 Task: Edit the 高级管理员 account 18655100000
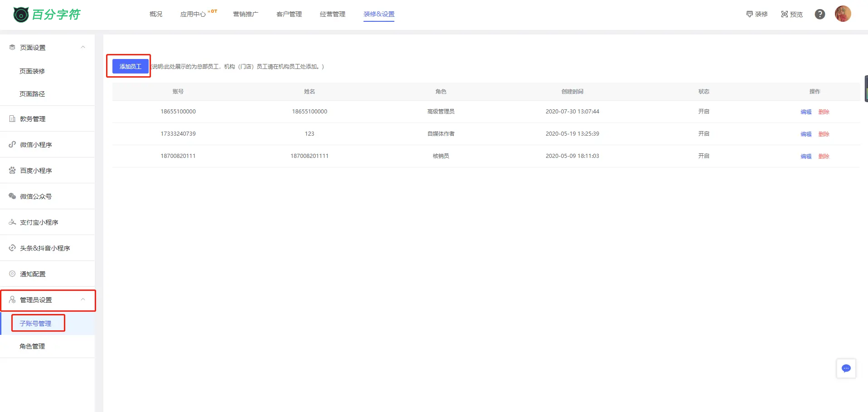[805, 112]
